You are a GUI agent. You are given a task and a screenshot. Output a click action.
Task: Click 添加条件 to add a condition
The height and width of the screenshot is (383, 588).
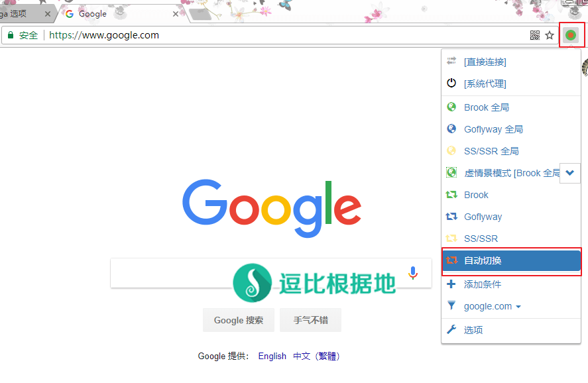pyautogui.click(x=482, y=284)
